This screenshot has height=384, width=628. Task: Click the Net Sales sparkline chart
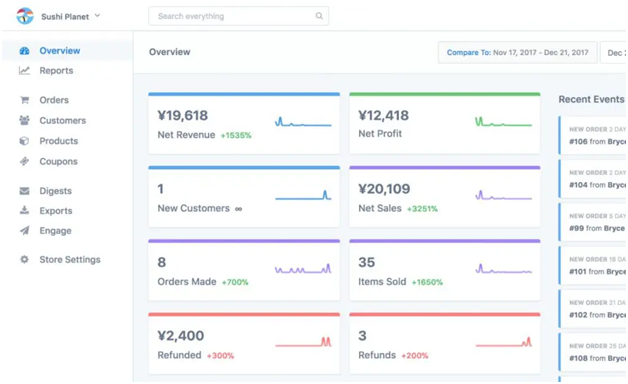coord(503,195)
